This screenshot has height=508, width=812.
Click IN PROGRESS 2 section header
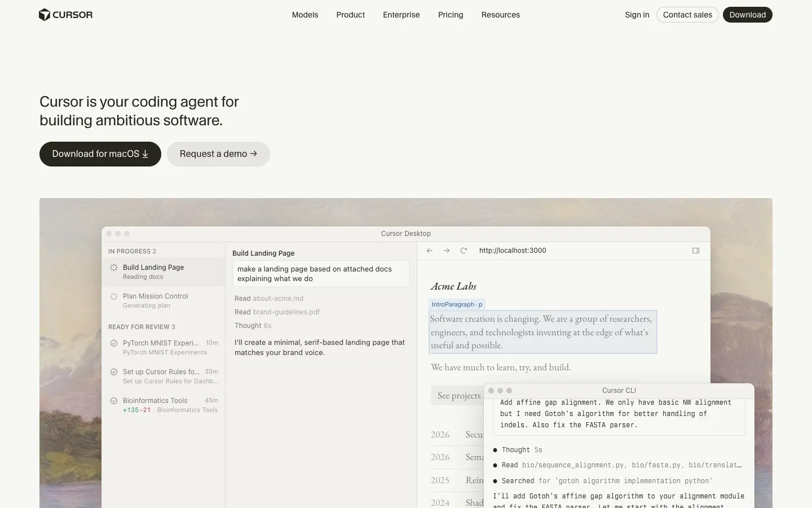(132, 251)
